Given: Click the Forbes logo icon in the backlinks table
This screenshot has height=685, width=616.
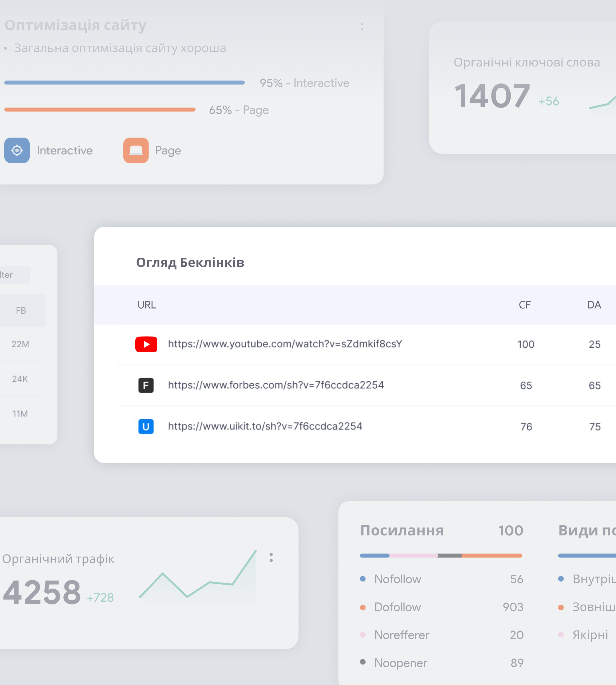Looking at the screenshot, I should pyautogui.click(x=146, y=385).
